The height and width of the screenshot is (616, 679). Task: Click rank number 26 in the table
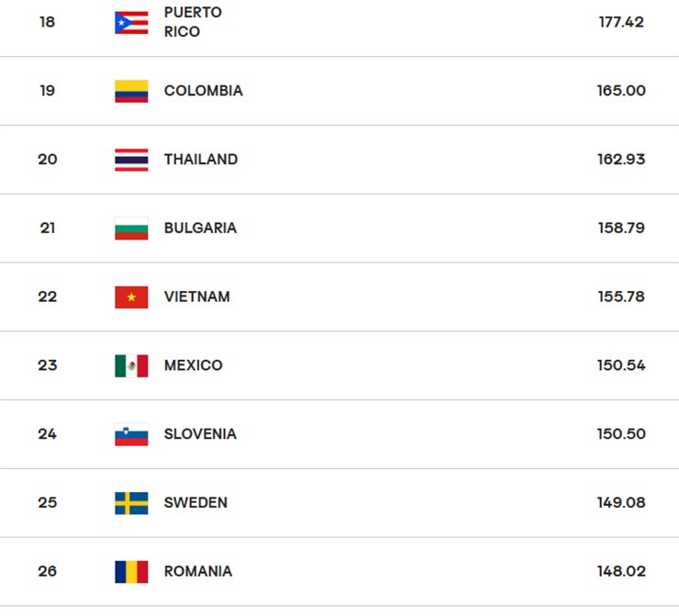pyautogui.click(x=48, y=571)
